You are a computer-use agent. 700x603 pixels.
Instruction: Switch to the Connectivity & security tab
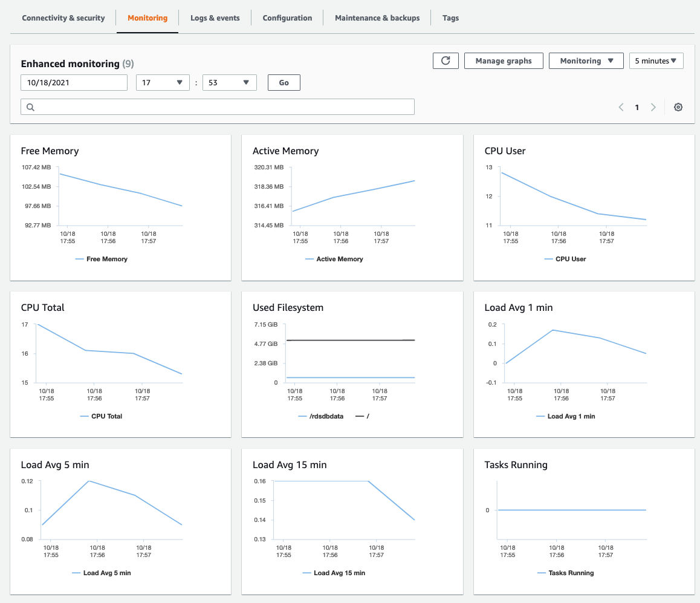pyautogui.click(x=63, y=18)
